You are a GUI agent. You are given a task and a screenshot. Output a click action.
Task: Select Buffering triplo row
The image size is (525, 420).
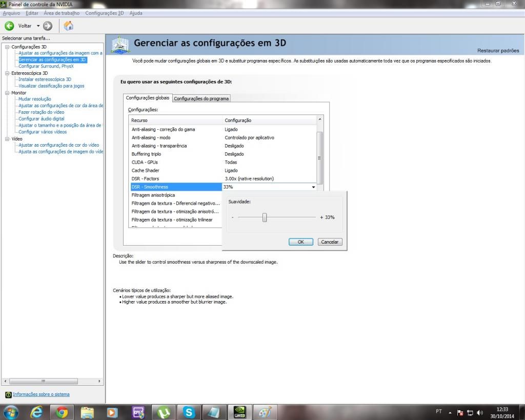[x=223, y=154]
